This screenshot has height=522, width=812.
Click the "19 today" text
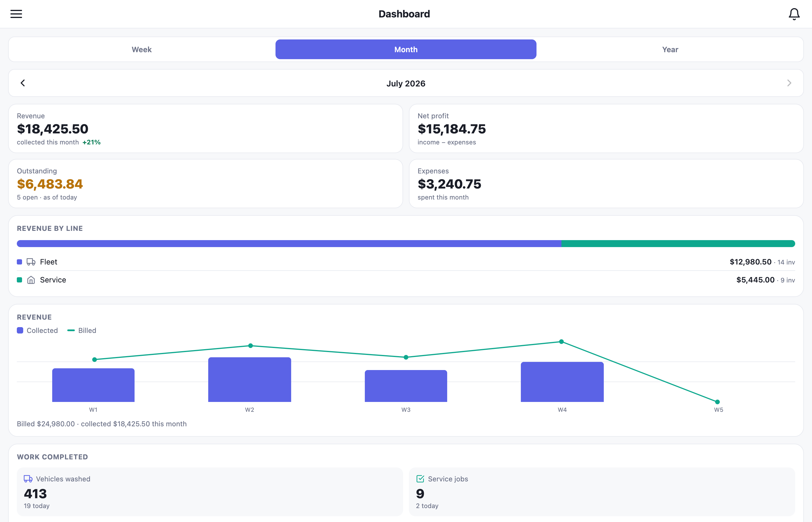[x=37, y=506]
